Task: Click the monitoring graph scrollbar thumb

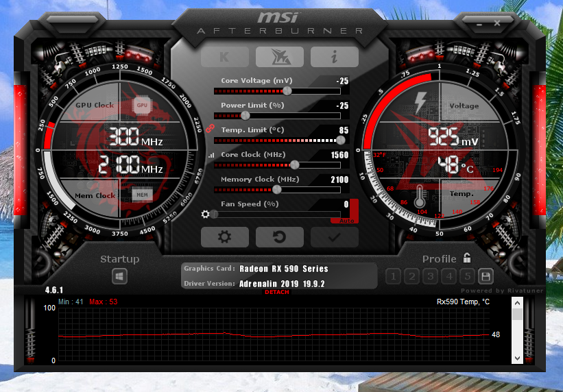Action: point(517,315)
